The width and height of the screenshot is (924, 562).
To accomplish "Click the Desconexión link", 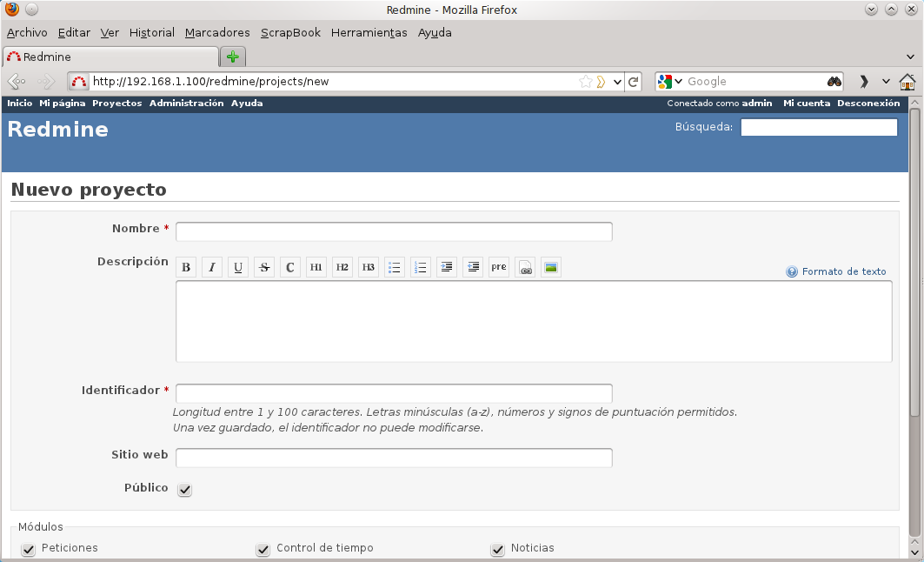I will pyautogui.click(x=868, y=104).
